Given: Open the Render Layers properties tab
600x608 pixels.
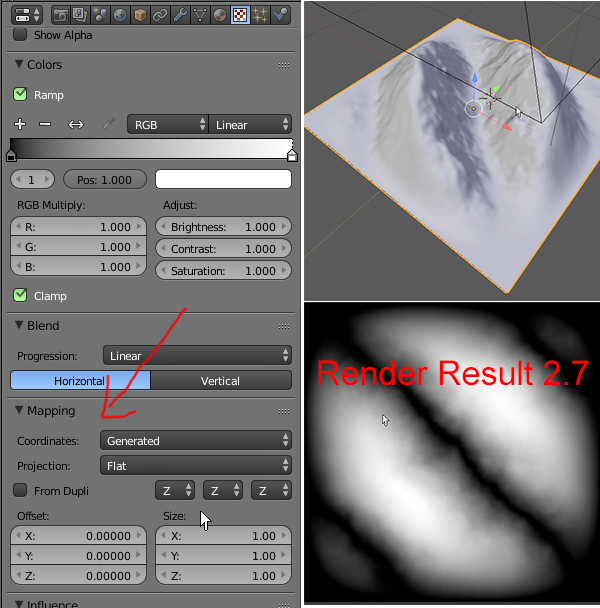Looking at the screenshot, I should [x=81, y=15].
